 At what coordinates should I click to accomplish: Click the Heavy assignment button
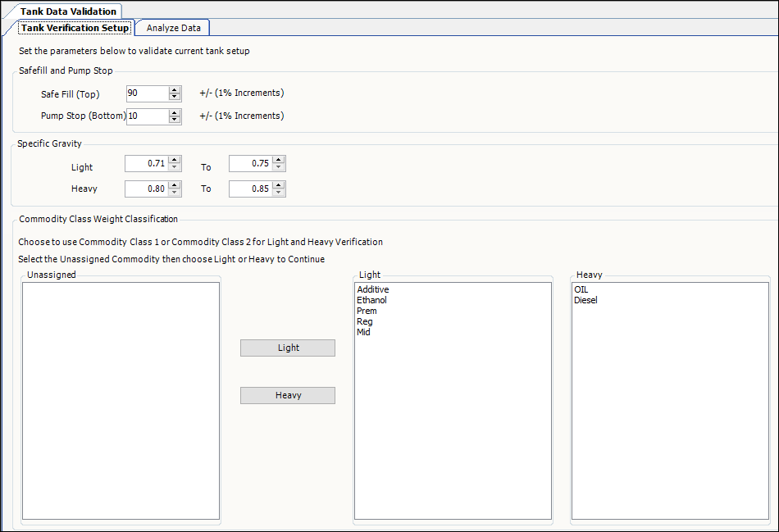(x=287, y=395)
